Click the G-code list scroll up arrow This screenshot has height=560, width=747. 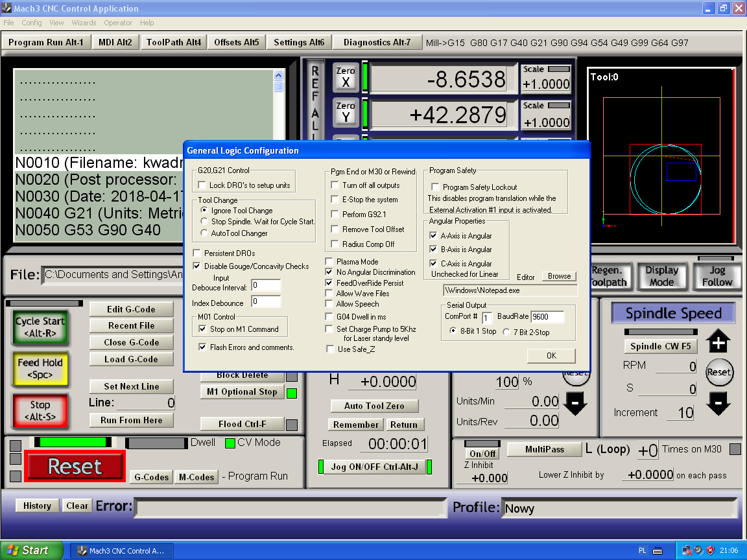click(x=278, y=75)
